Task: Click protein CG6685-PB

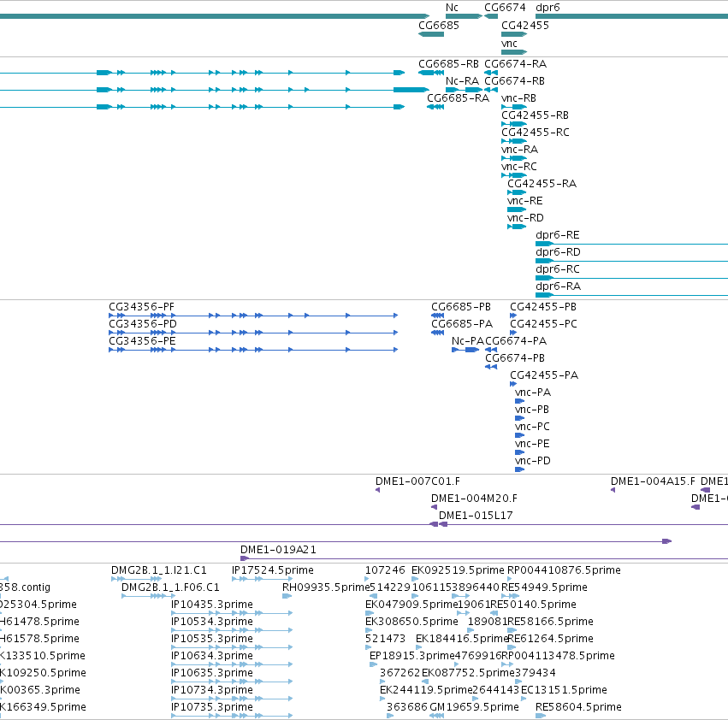Action: 460,307
